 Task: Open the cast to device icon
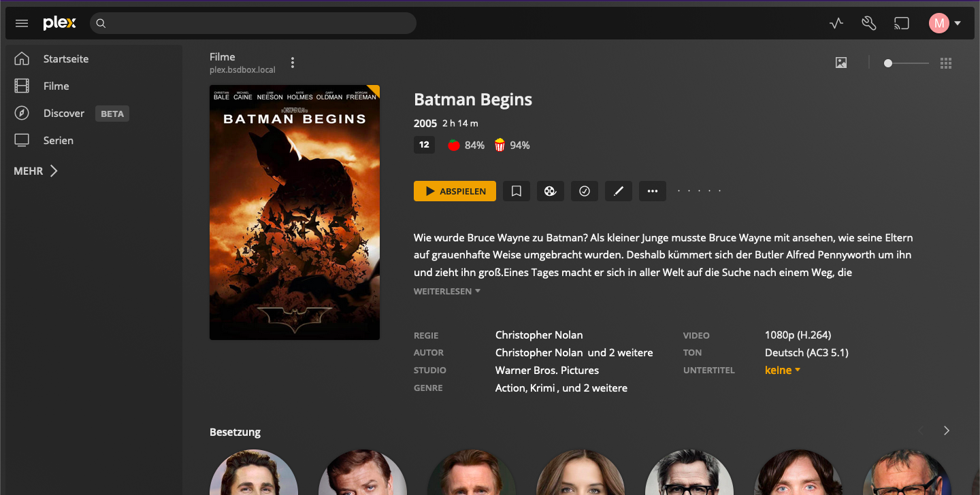pos(902,23)
